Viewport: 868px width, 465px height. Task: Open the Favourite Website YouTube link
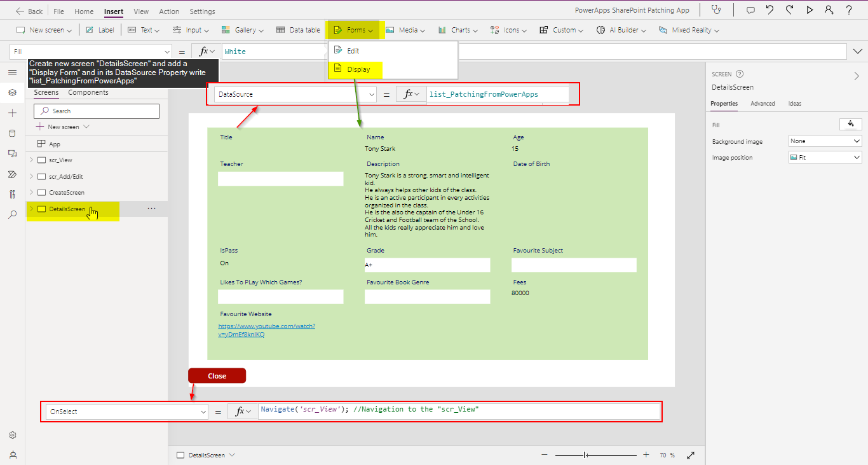(267, 330)
